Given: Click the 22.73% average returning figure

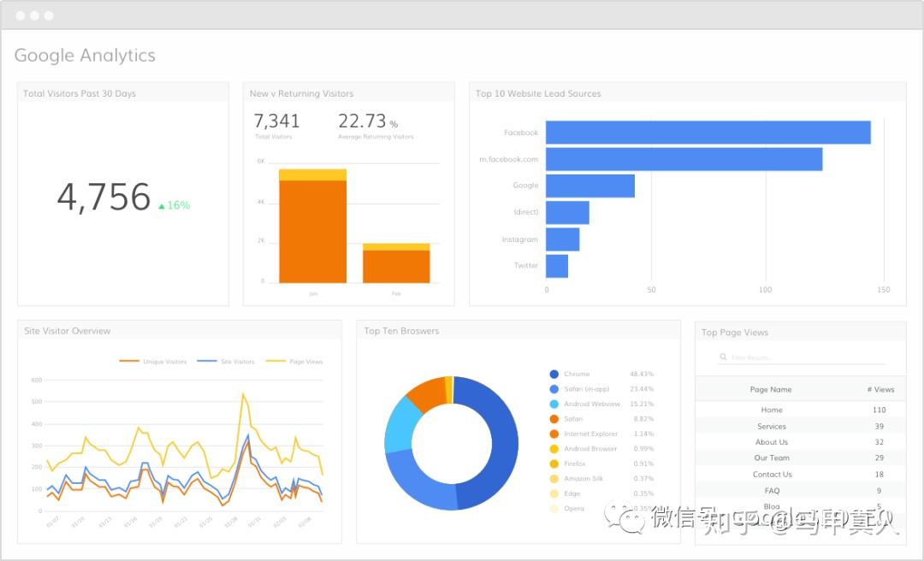Looking at the screenshot, I should pyautogui.click(x=368, y=121).
